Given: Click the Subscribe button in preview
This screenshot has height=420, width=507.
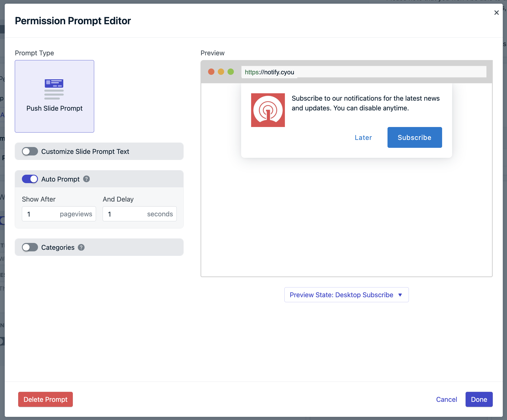Looking at the screenshot, I should point(414,137).
